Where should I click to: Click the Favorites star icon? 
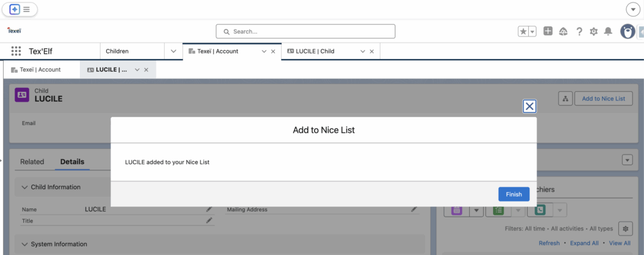(x=523, y=31)
